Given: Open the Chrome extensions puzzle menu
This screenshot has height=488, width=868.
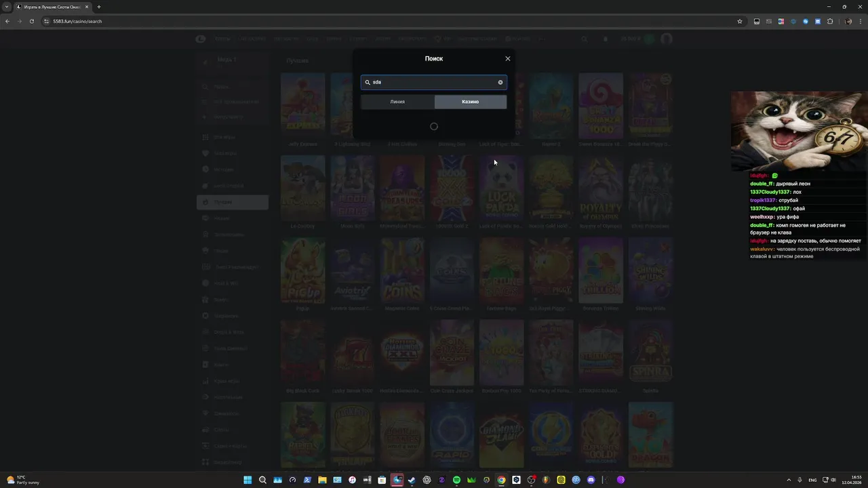Looking at the screenshot, I should tap(830, 21).
